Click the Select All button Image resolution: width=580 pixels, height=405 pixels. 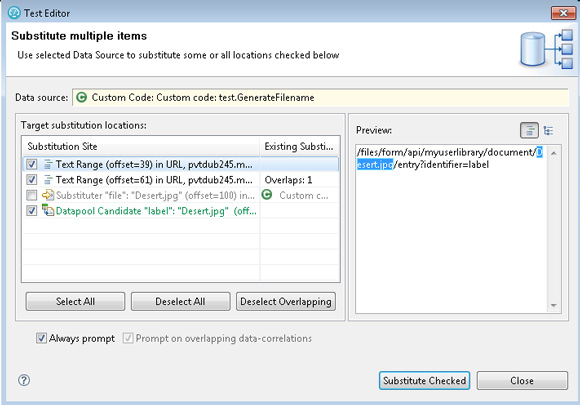click(75, 301)
